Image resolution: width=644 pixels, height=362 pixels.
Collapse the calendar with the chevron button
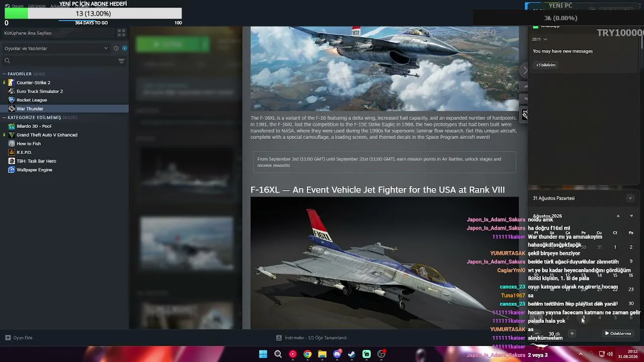[x=630, y=198]
